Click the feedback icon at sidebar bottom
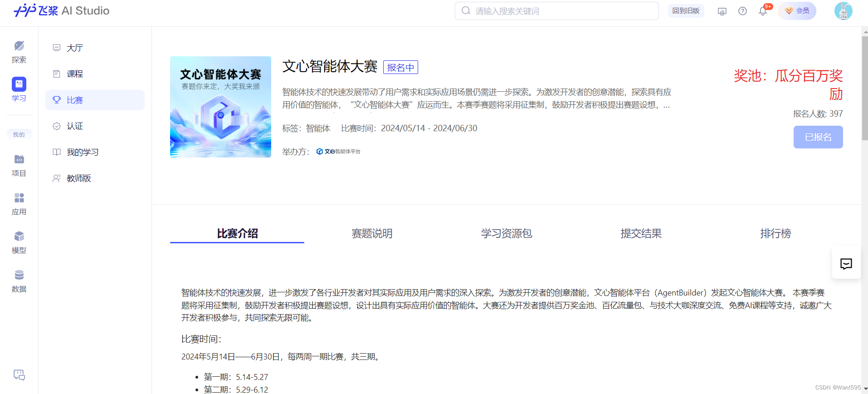Viewport: 868px width, 394px height. [19, 374]
